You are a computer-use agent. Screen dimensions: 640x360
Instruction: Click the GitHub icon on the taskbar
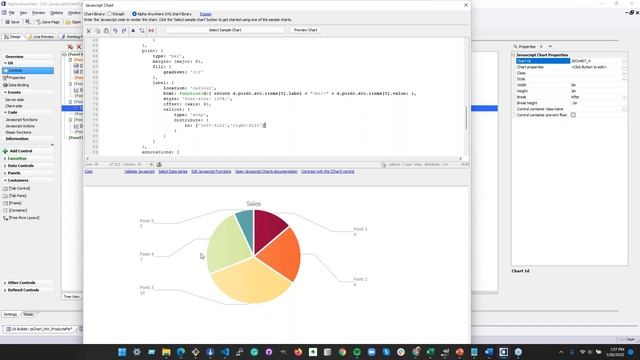click(x=269, y=352)
